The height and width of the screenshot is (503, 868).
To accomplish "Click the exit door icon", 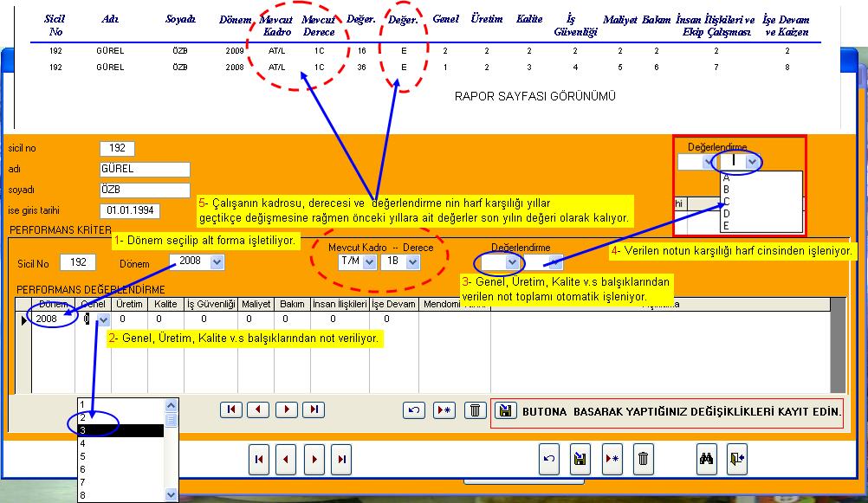I will (735, 460).
